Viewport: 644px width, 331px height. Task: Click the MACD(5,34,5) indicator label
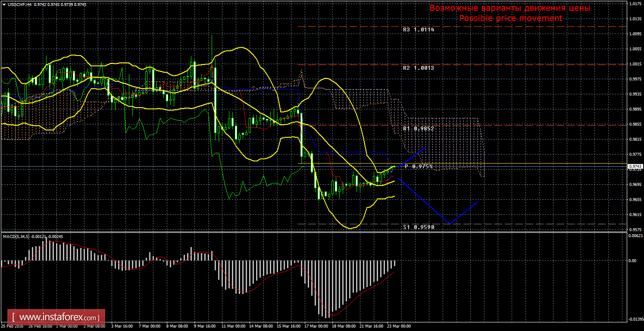(17, 236)
